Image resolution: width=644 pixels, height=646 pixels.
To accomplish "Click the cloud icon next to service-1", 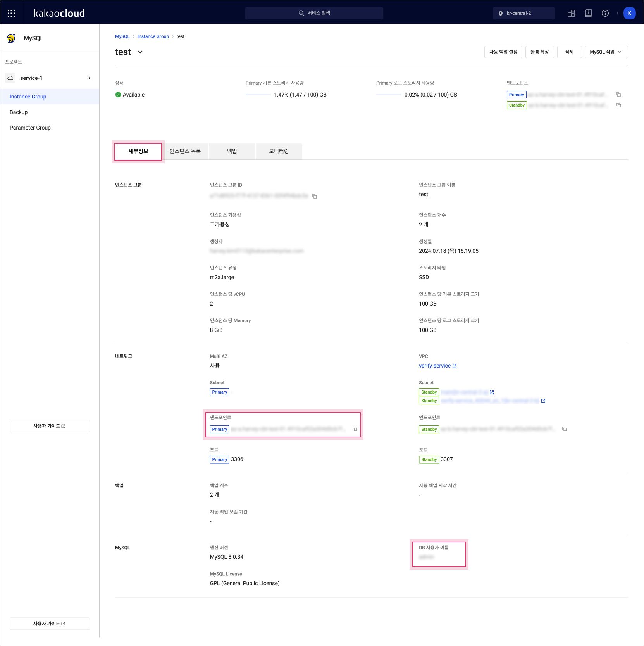I will pyautogui.click(x=10, y=78).
